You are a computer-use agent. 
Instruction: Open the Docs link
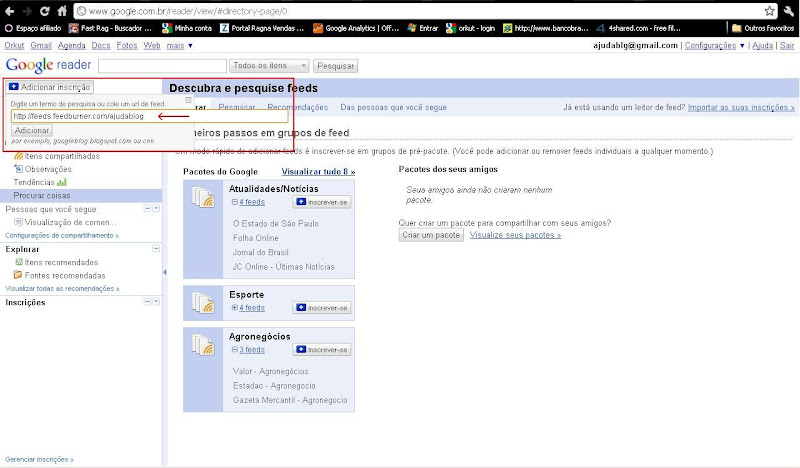click(101, 45)
